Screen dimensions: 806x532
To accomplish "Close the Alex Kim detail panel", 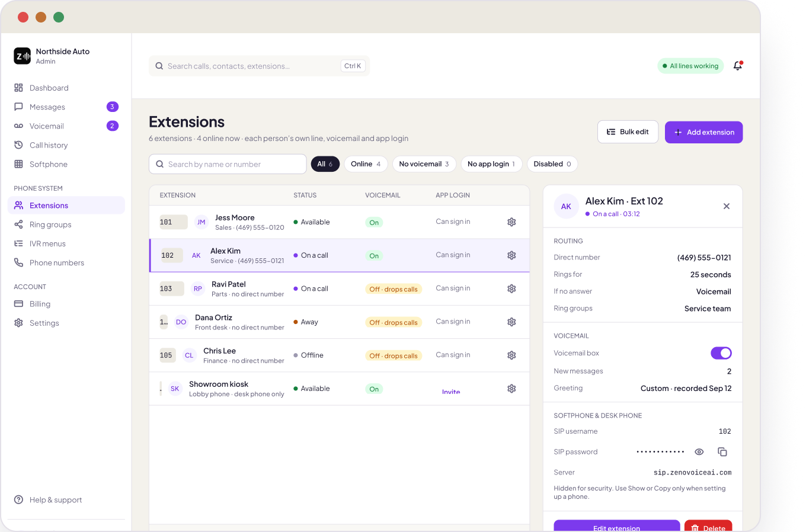I will pos(726,206).
